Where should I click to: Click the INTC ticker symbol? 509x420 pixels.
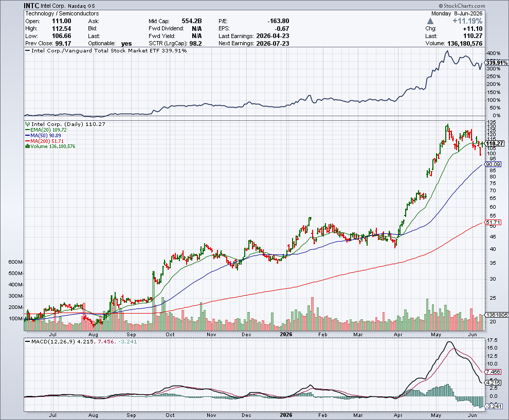coord(32,6)
